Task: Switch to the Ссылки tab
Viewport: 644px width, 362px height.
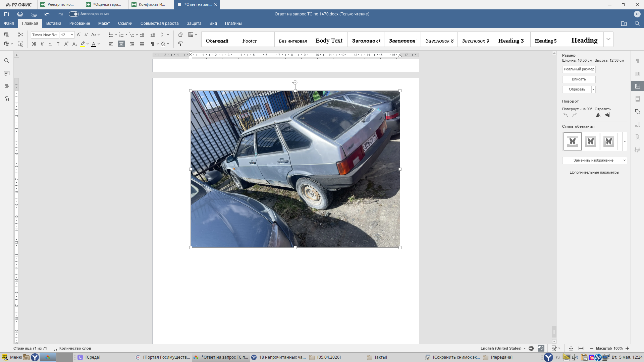Action: tap(125, 23)
